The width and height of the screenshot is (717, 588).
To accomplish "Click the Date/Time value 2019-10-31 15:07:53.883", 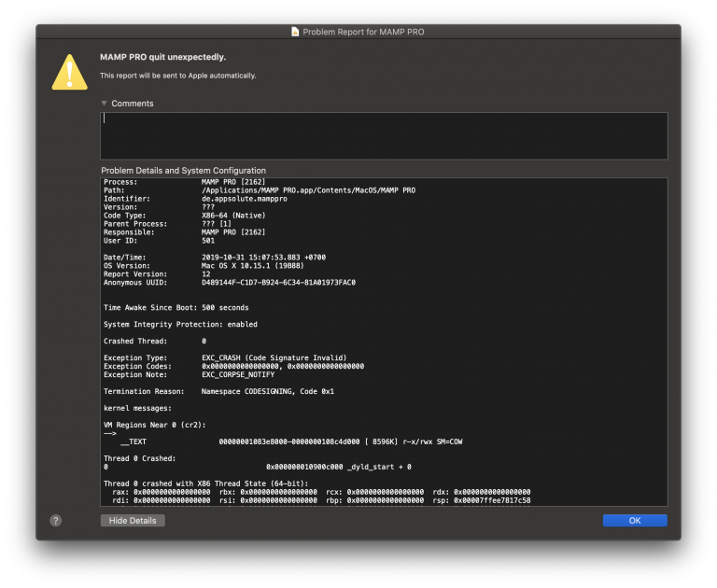I will (264, 258).
